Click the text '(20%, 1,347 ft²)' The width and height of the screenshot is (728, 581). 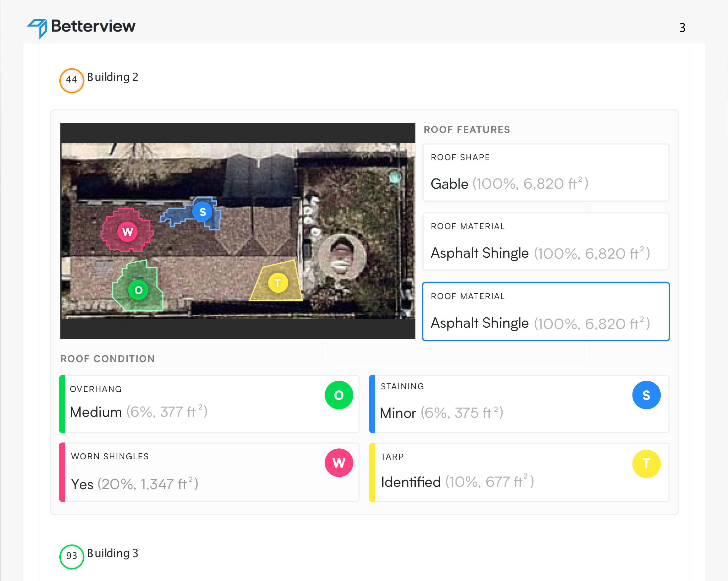click(x=148, y=484)
